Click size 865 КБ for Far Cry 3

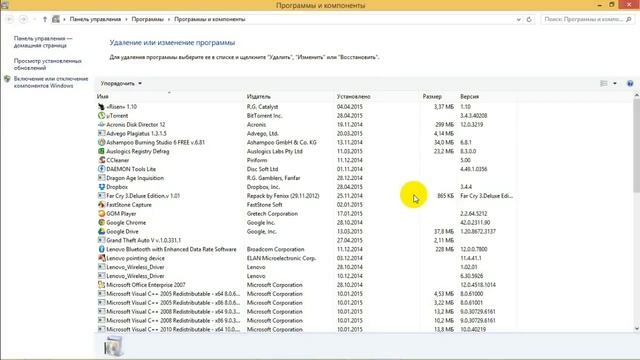(x=445, y=196)
